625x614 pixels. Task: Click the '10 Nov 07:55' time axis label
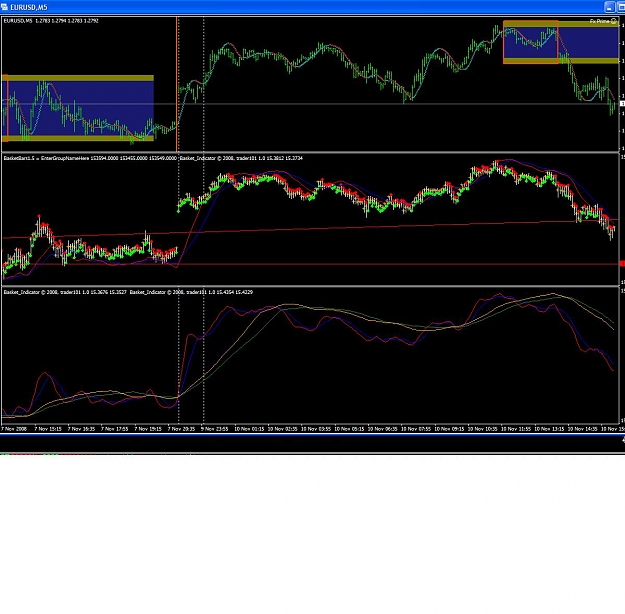(416, 429)
